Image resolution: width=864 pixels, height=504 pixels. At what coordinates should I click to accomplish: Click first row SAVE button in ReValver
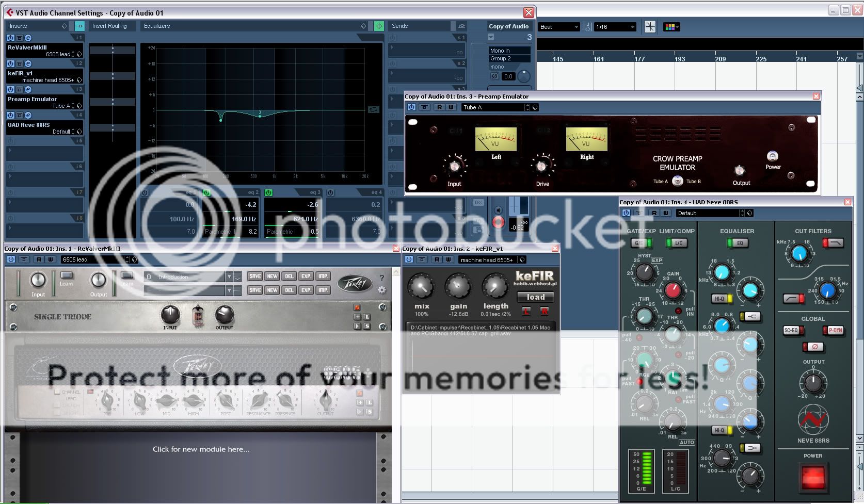255,276
